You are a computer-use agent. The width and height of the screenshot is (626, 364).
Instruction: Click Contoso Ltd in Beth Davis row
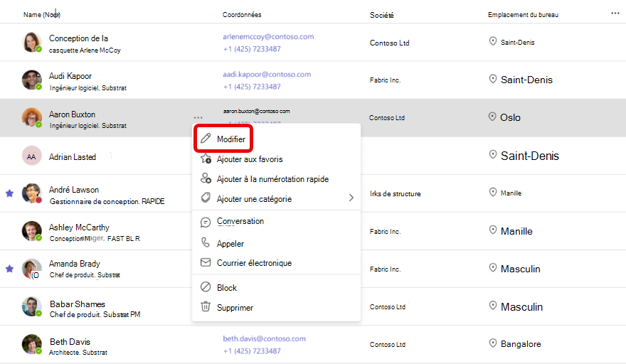(x=388, y=344)
